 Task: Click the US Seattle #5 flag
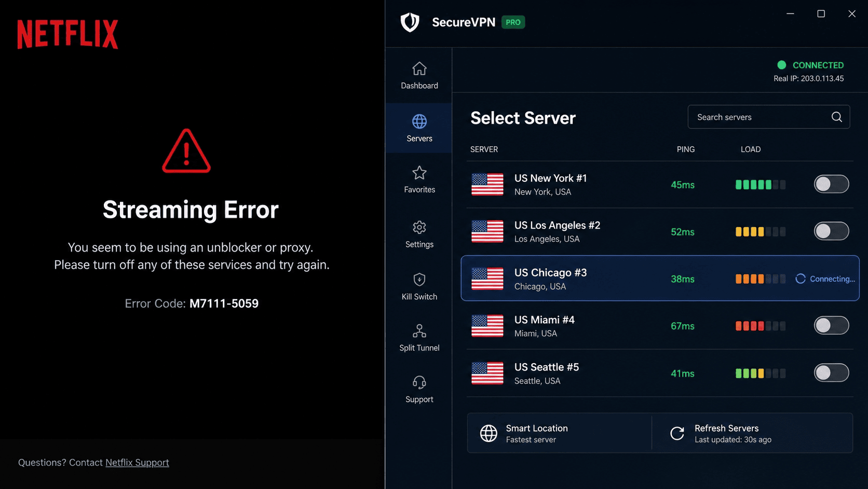point(487,373)
